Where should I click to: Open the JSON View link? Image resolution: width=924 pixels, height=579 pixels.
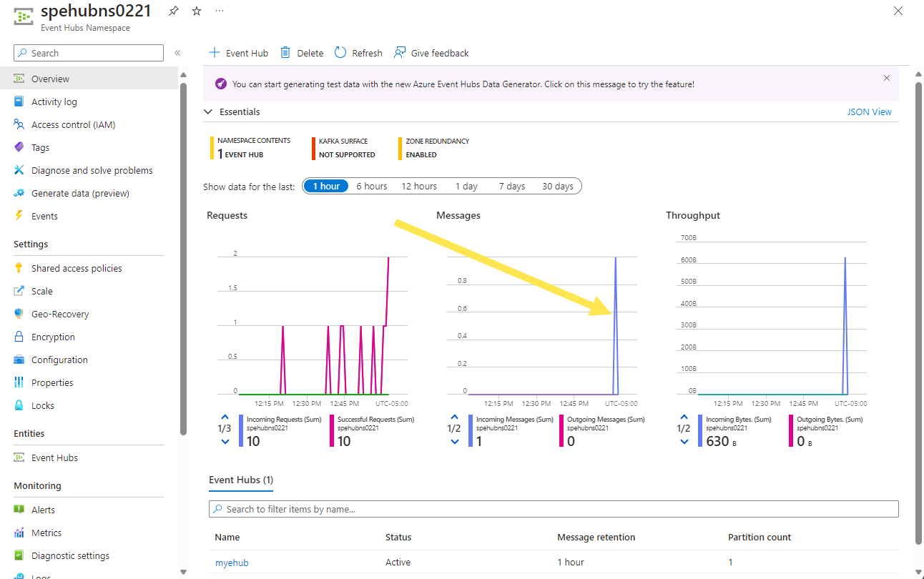pos(869,112)
